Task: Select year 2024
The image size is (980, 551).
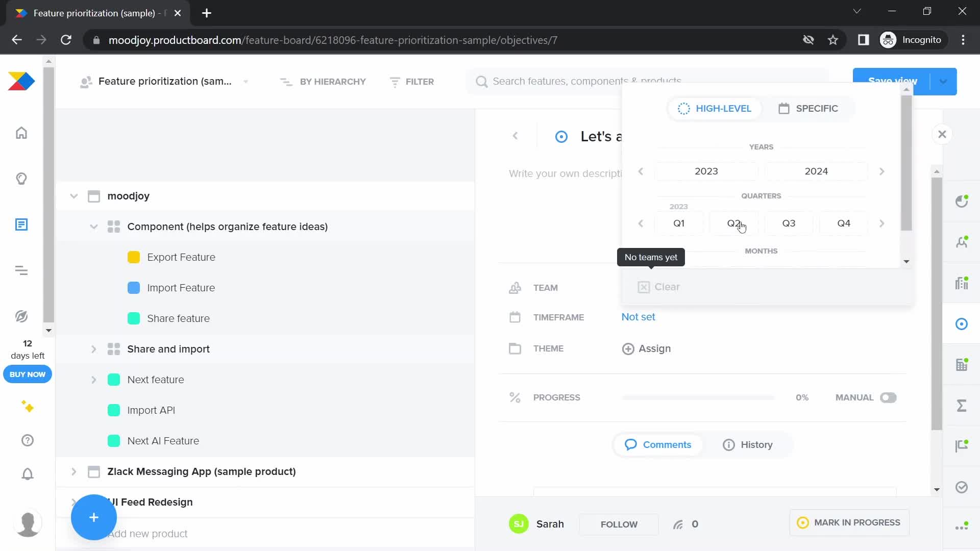Action: 816,171
